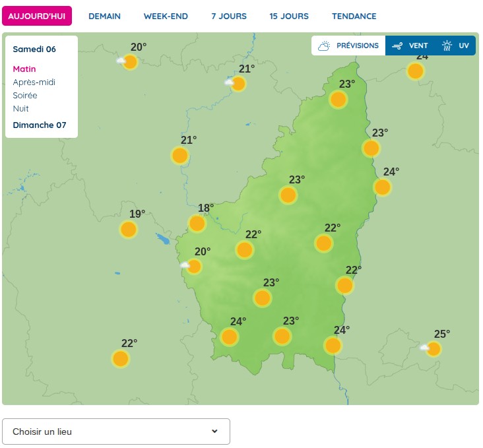483x448 pixels.
Task: Click the sunny 25° icon at bottom right
Action: [432, 349]
